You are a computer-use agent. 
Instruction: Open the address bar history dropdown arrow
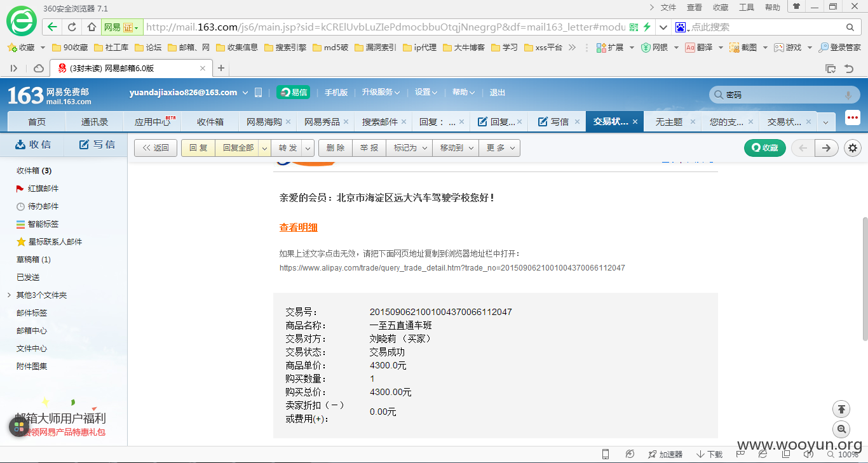pos(663,27)
